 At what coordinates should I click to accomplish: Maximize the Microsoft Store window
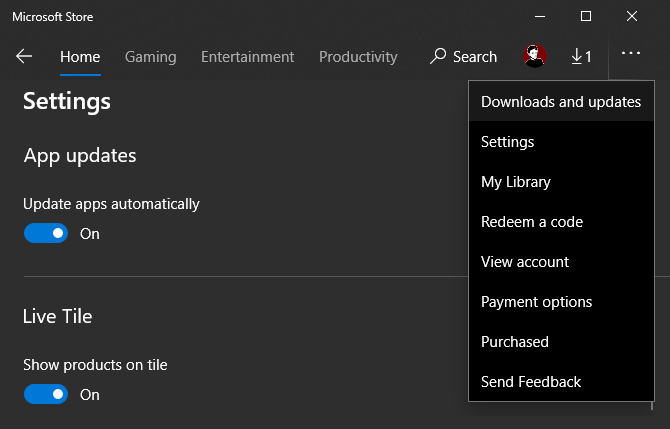coord(586,16)
